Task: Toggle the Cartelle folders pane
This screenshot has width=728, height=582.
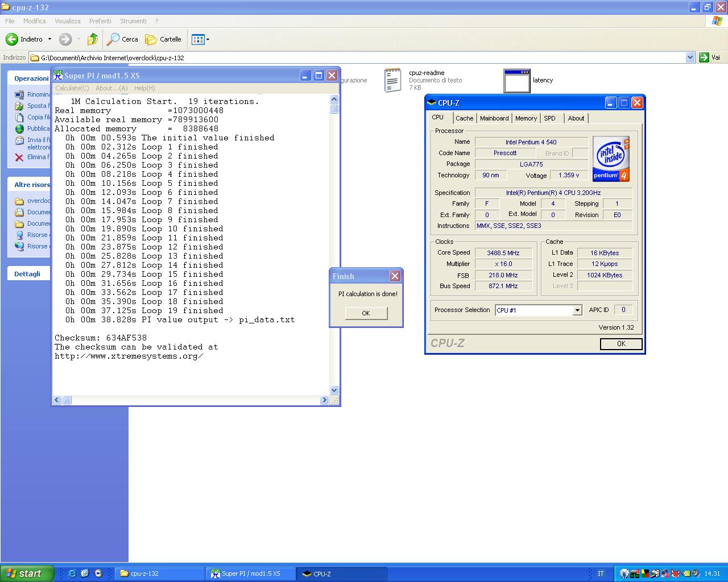Action: (163, 39)
